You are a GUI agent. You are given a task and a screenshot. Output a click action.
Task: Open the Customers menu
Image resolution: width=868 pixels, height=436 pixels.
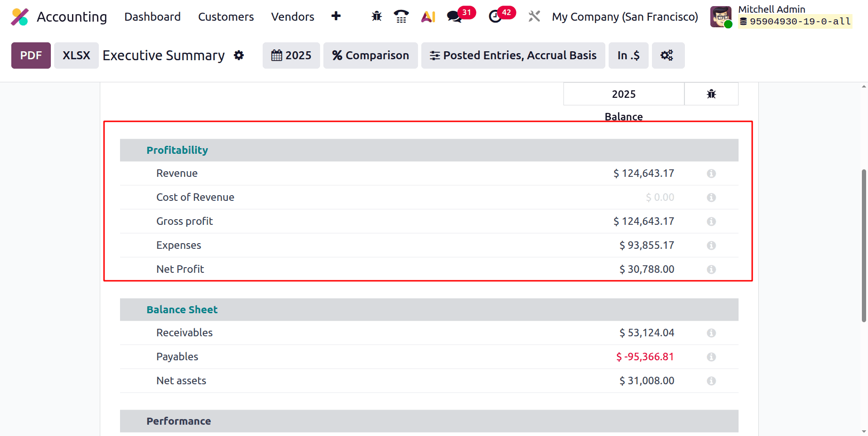tap(225, 16)
